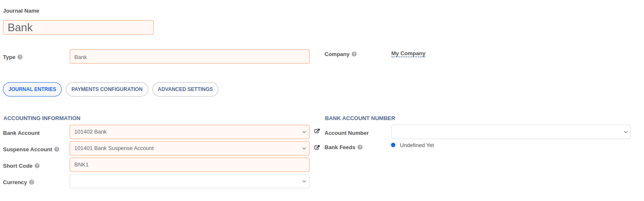Viewport: 644px width, 201px height.
Task: Open external link for Suspense Account
Action: coord(317,148)
